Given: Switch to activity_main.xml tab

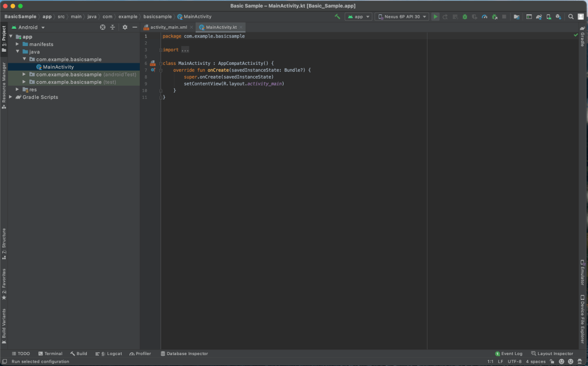Looking at the screenshot, I should [168, 27].
